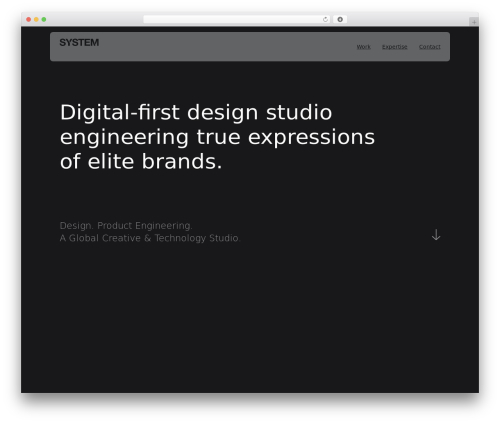
Task: Click the SYSTEM logo in header
Action: click(x=79, y=43)
